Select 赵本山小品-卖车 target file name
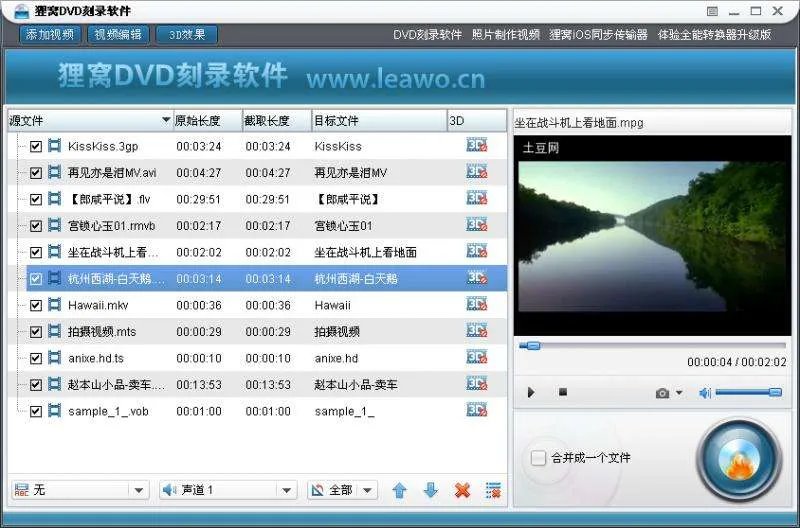This screenshot has width=800, height=528. click(x=356, y=385)
